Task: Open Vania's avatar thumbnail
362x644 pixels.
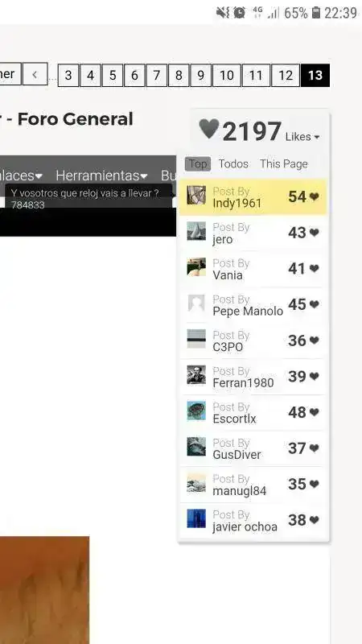Action: (x=196, y=267)
